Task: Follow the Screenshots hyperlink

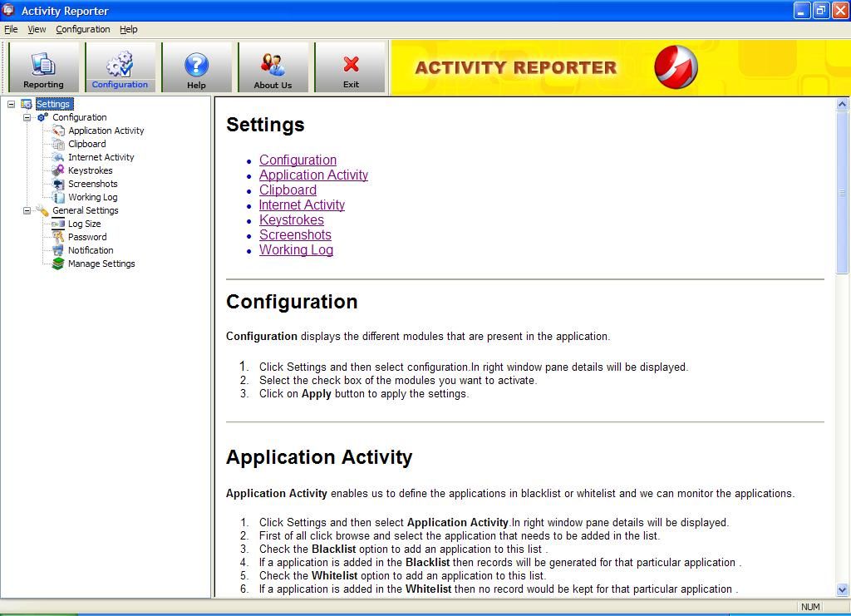Action: (295, 234)
